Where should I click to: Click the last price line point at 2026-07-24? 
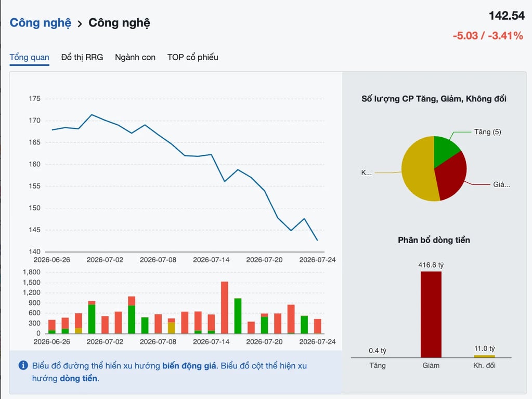coord(317,240)
